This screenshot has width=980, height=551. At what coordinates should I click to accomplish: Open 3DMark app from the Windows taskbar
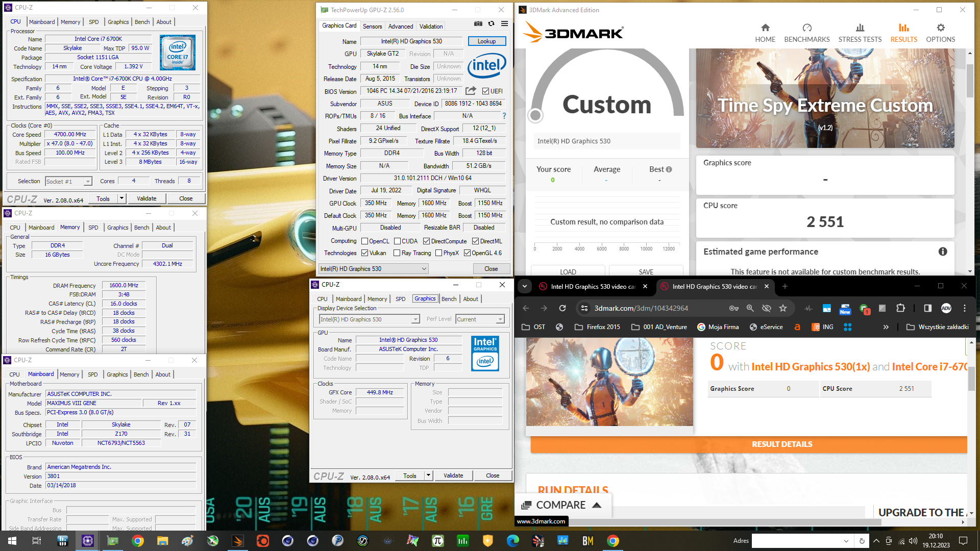click(238, 541)
